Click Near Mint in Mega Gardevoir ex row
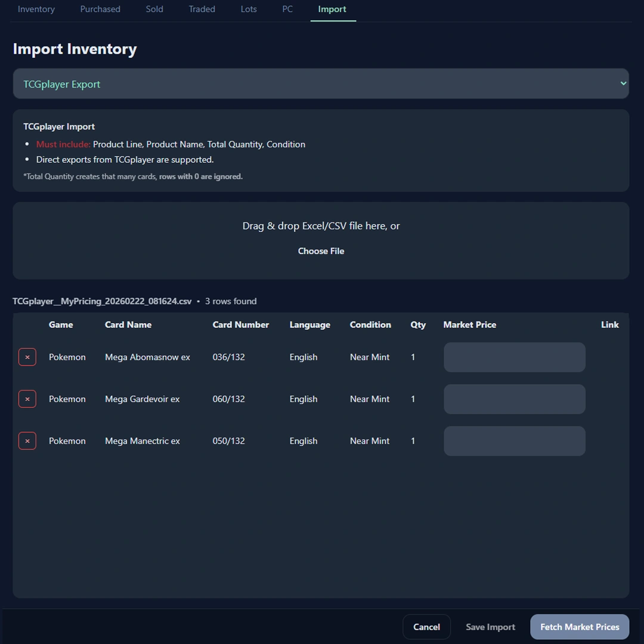 tap(369, 399)
